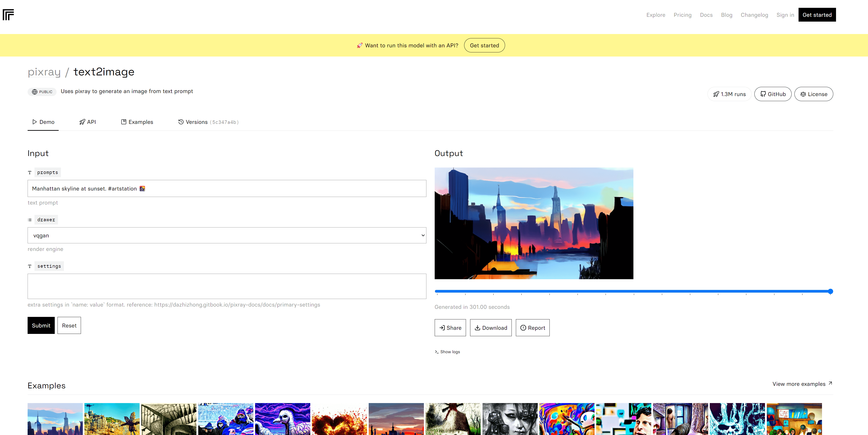Image resolution: width=868 pixels, height=435 pixels.
Task: Click black Get started button in header
Action: (x=817, y=15)
